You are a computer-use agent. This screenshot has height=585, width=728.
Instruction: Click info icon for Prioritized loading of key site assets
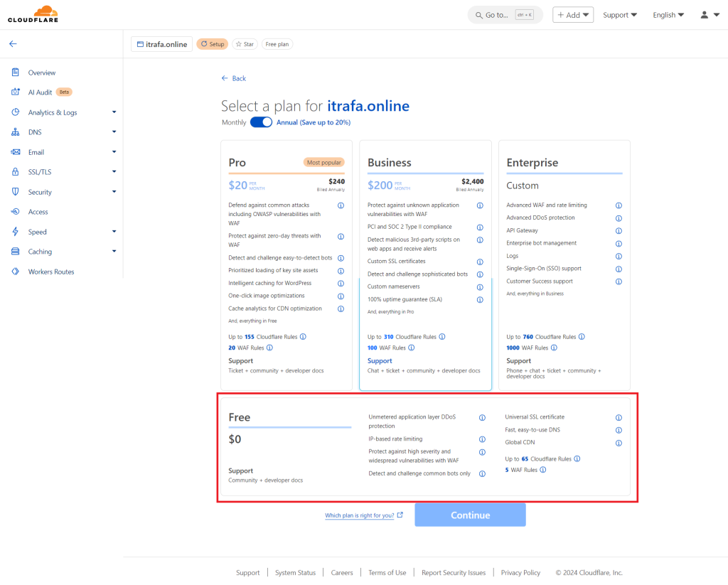[341, 271]
